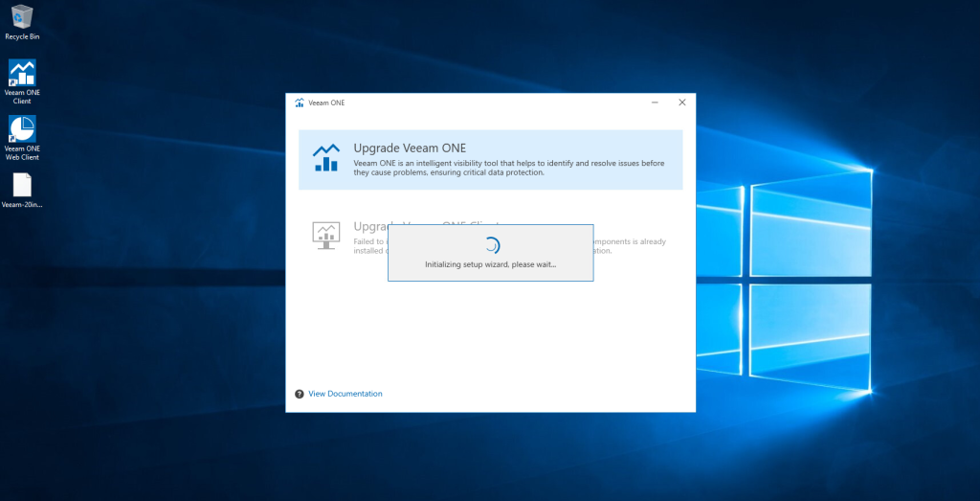Open the Recycle Bin desktop icon
The image size is (980, 501).
tap(22, 22)
